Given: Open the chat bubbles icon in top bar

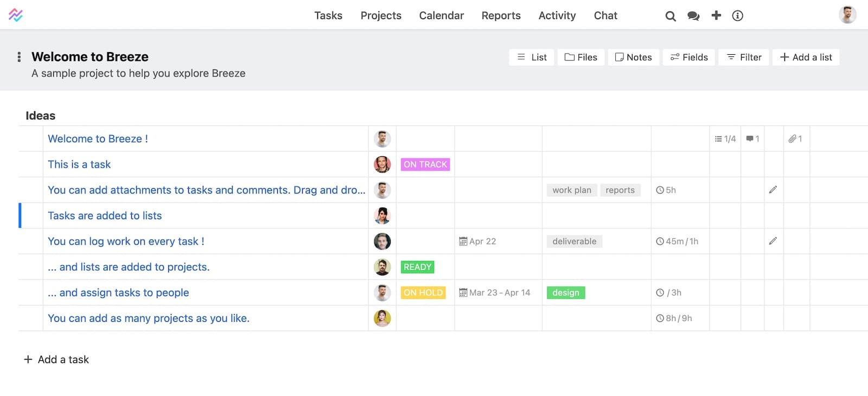Looking at the screenshot, I should coord(693,16).
